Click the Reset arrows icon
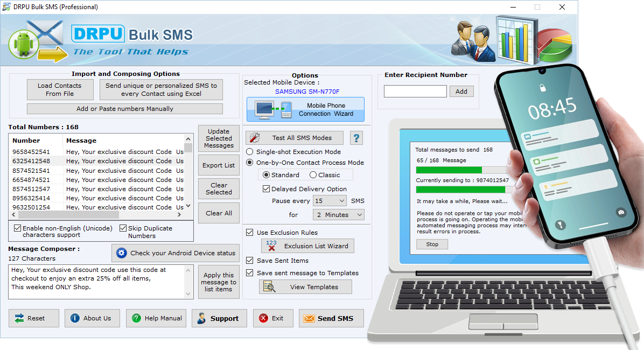Viewport: 644px width, 350px height. point(19,318)
